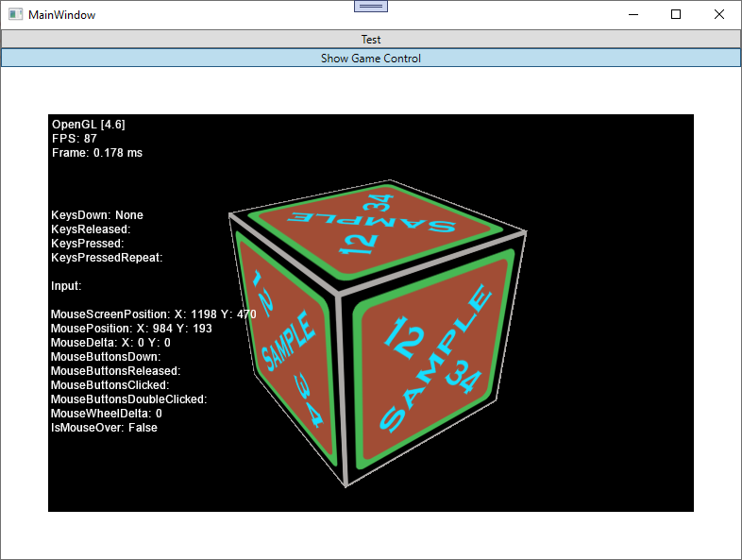Click the IsMouseOver: False line
Screen dimensions: 742x560
click(x=104, y=428)
